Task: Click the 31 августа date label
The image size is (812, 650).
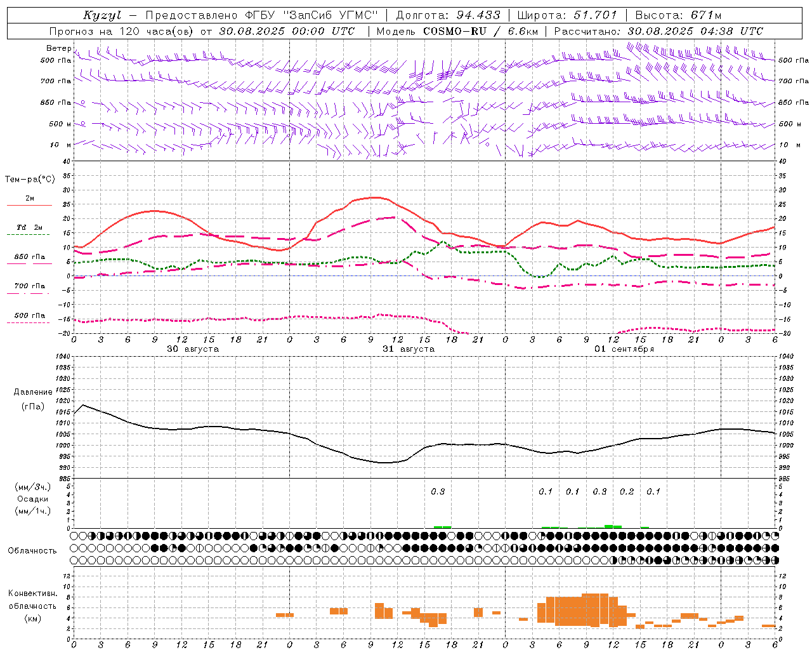Action: (x=409, y=349)
